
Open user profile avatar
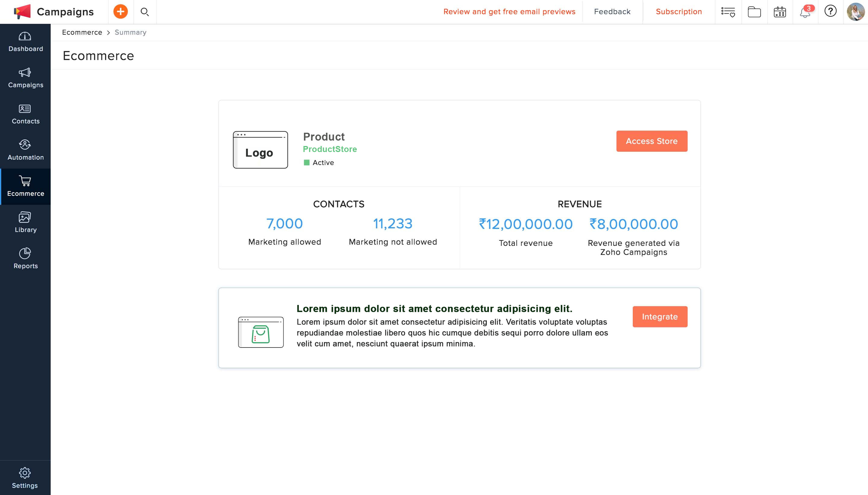pyautogui.click(x=856, y=11)
